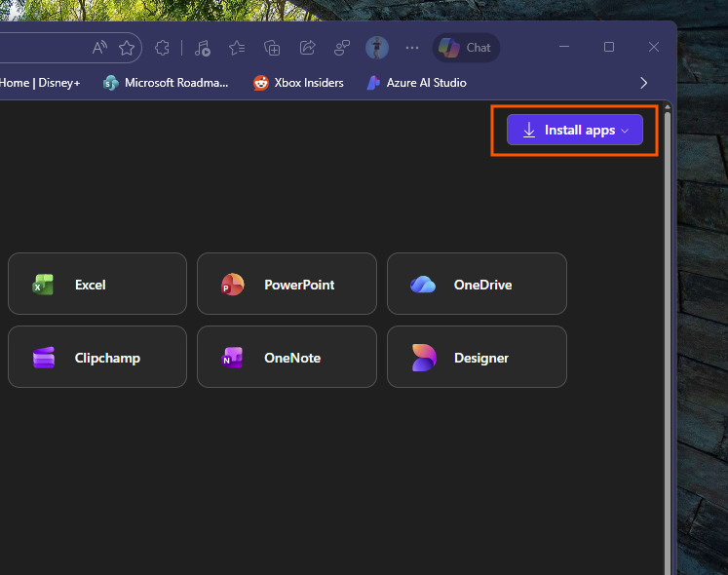Image resolution: width=728 pixels, height=575 pixels.
Task: Open the Copilot Chat button
Action: pyautogui.click(x=466, y=48)
